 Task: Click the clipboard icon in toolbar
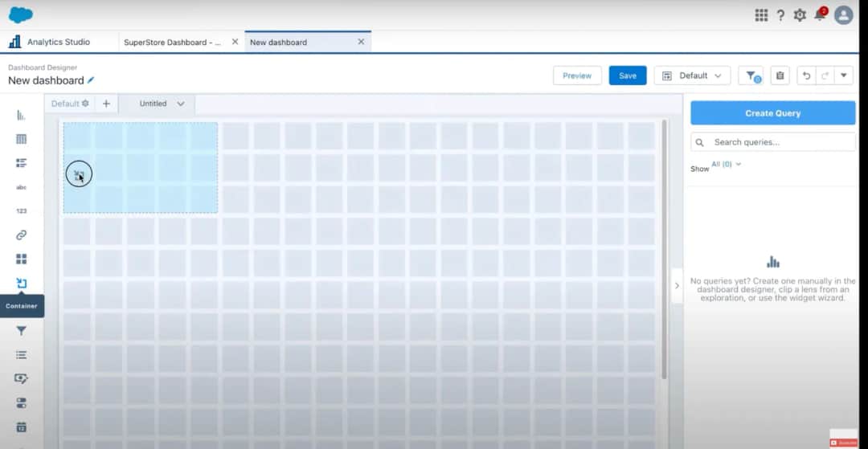780,76
